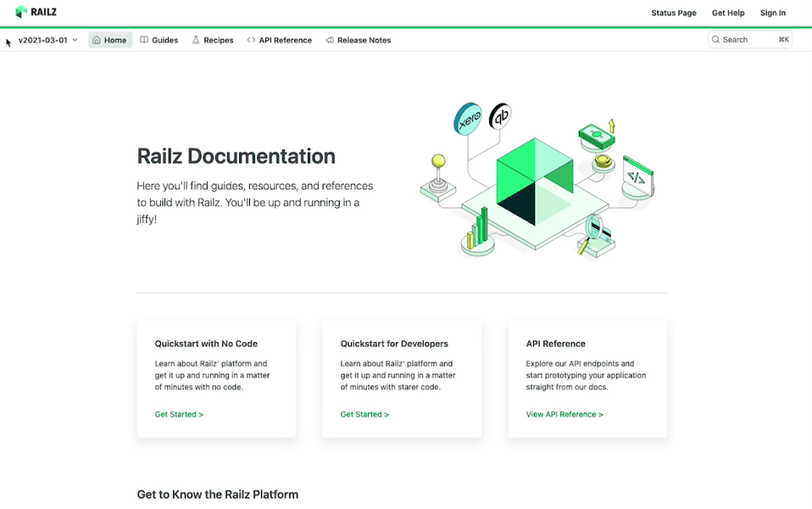Open the Quickstart with No Code card title
Screen dimensions: 812x509
click(x=206, y=344)
